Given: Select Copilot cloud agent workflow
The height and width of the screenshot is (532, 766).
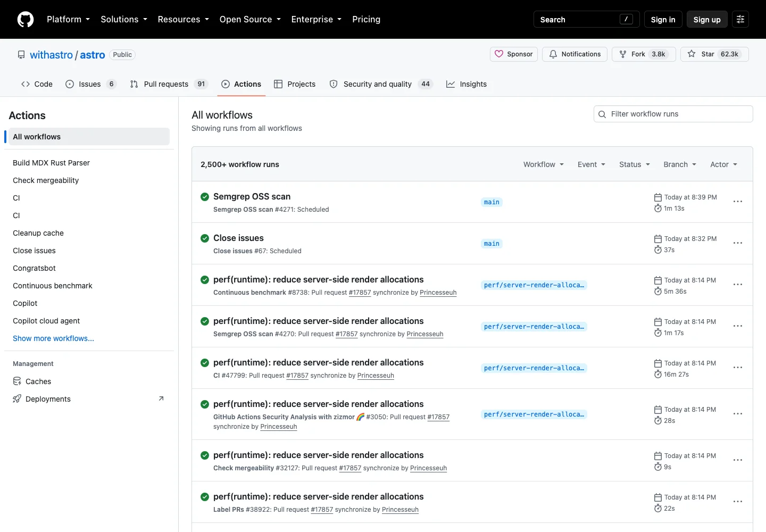Looking at the screenshot, I should [x=89, y=321].
